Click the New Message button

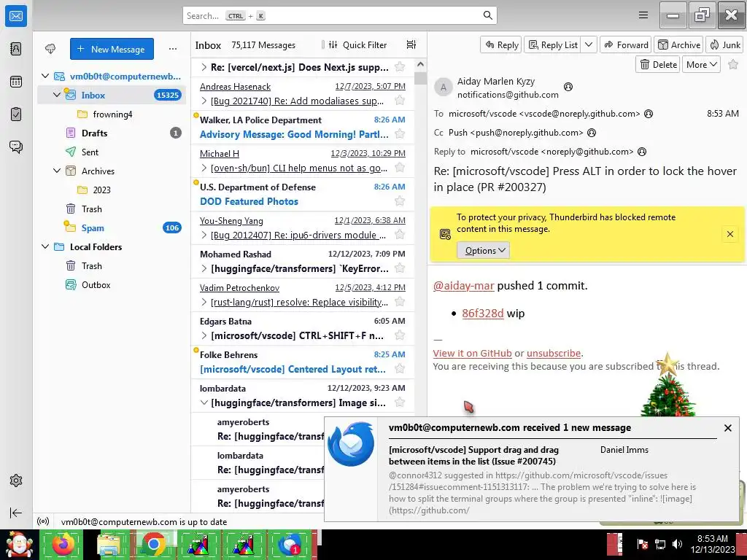coord(112,49)
